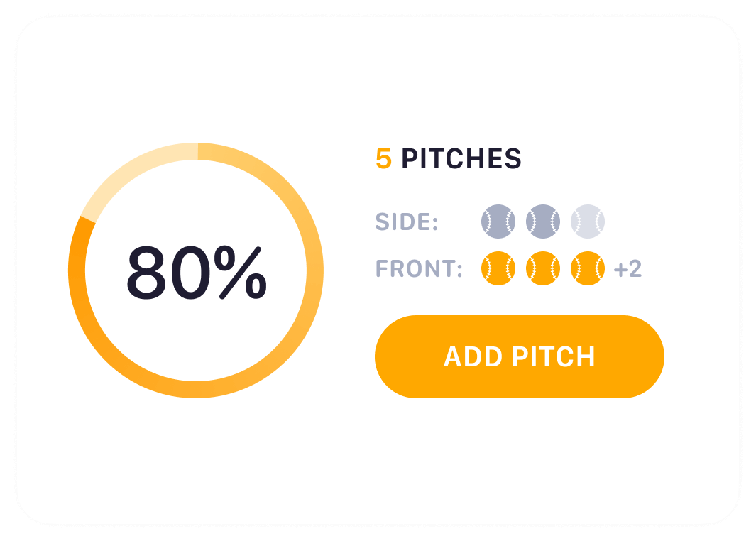The height and width of the screenshot is (541, 756).
Task: Click the first gray baseball in SIDE row
Action: pos(498,222)
